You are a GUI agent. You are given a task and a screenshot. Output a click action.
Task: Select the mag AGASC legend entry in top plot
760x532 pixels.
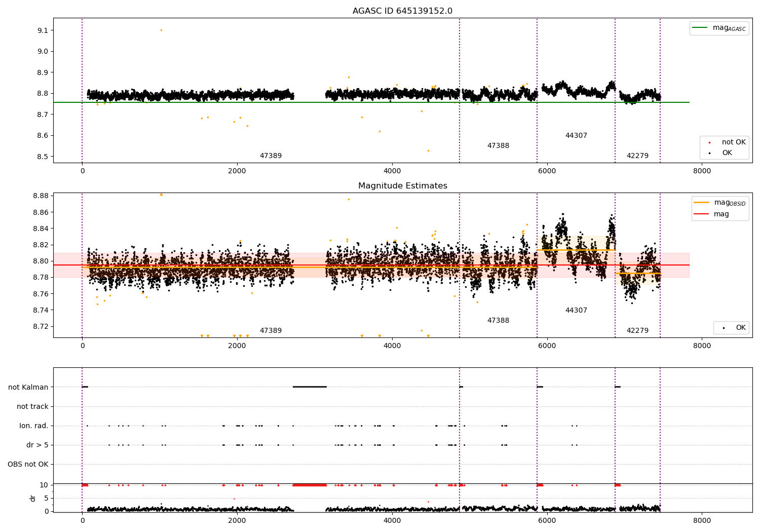(719, 28)
